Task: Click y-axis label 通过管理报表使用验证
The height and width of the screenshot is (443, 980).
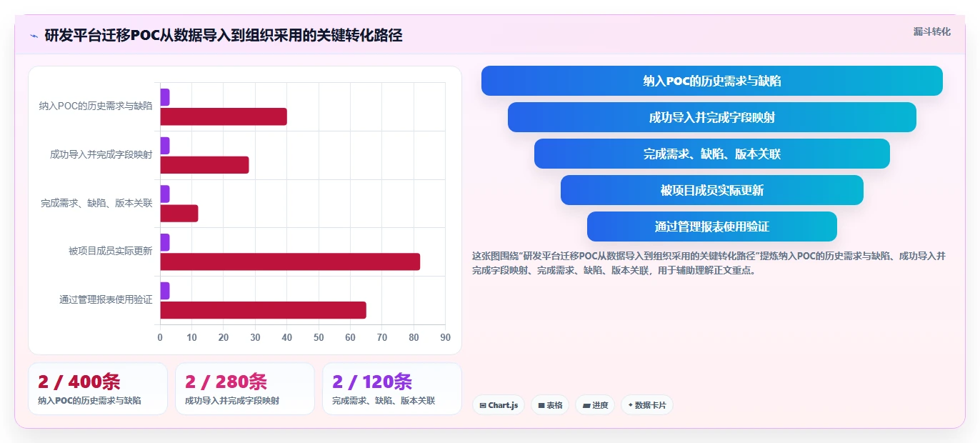Action: [x=106, y=299]
